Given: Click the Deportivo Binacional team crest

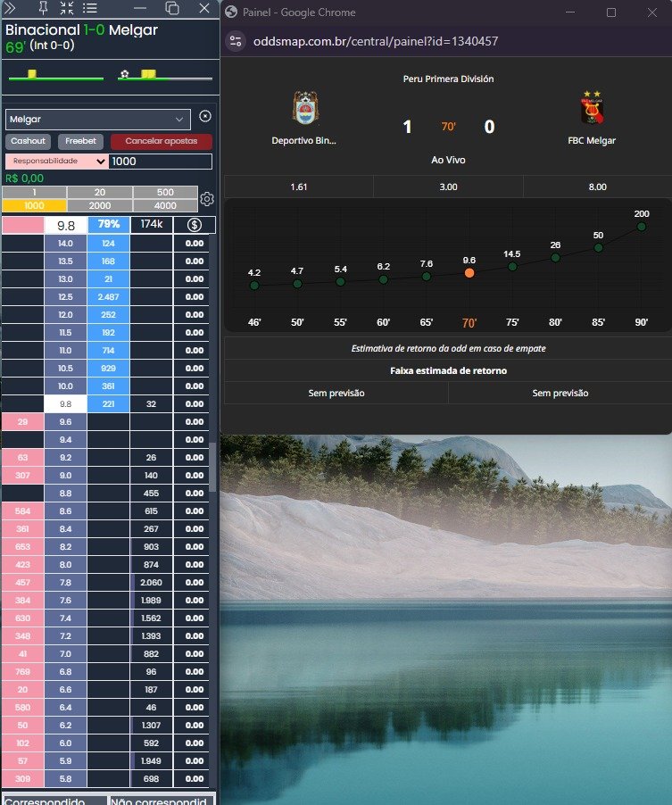Looking at the screenshot, I should point(305,109).
